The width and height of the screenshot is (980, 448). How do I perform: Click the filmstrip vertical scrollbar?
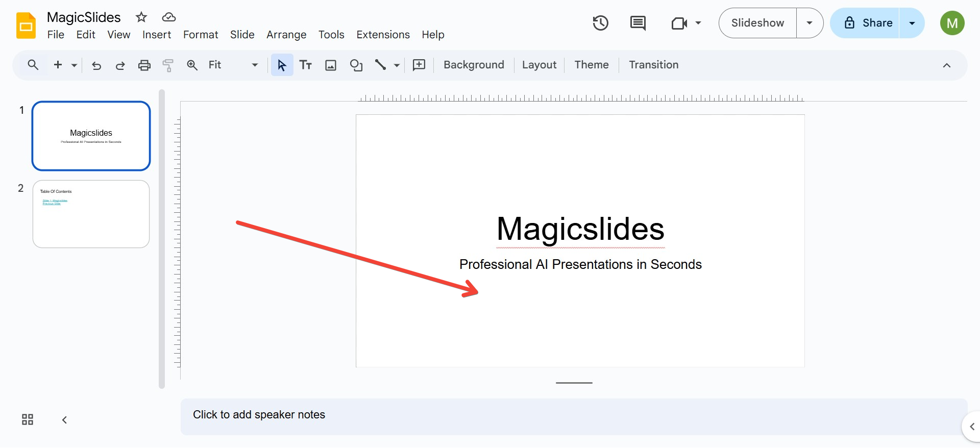coord(162,239)
